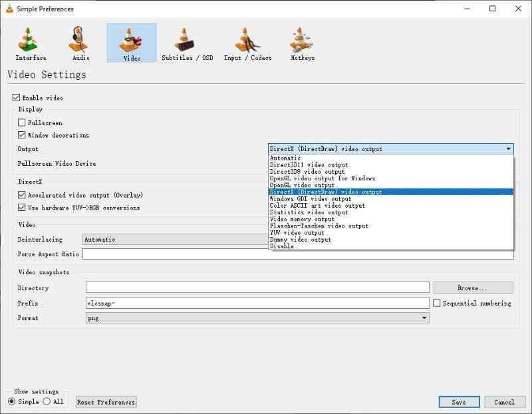Viewport: 532px width, 414px height.
Task: Open the Deinterlacing Automatic dropdown
Action: (x=175, y=240)
